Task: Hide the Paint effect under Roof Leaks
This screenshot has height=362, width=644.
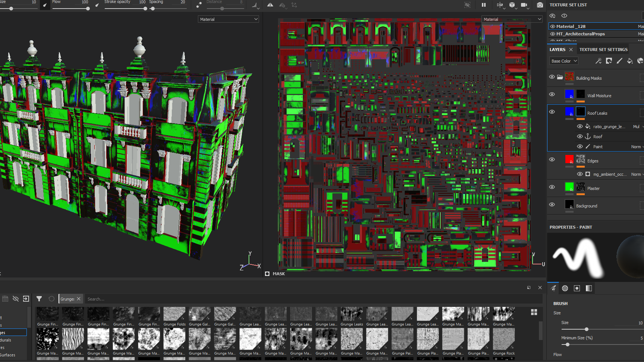Action: (x=580, y=146)
